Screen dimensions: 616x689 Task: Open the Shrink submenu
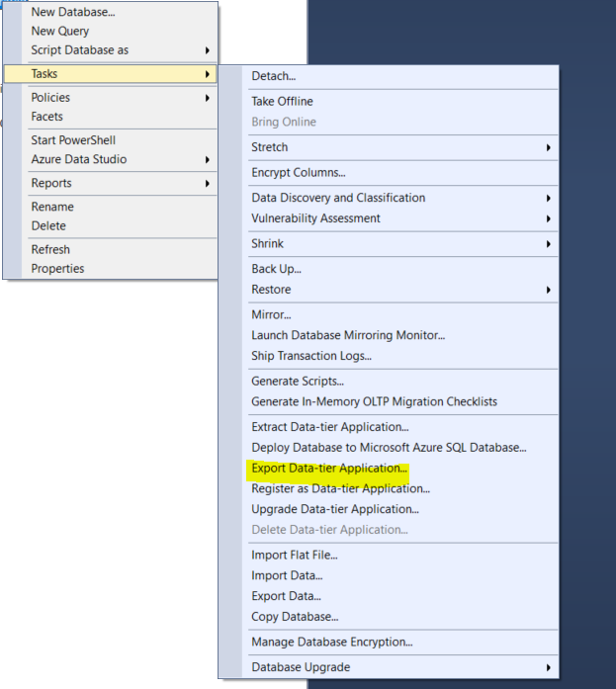[389, 243]
